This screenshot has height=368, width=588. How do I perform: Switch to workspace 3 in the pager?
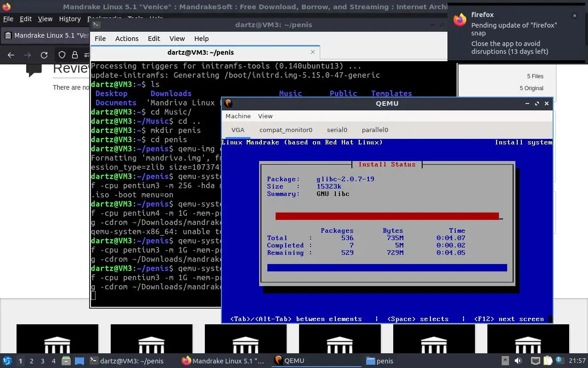[x=43, y=361]
